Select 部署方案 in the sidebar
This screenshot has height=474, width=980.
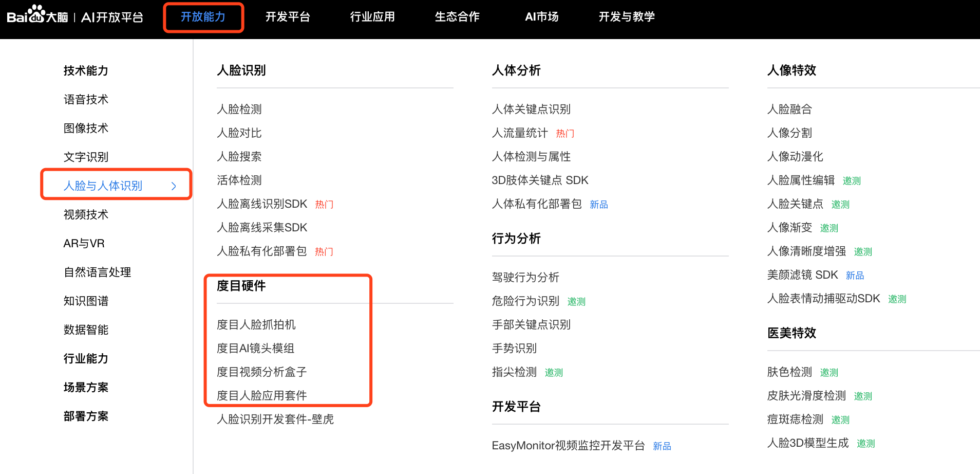coord(86,416)
